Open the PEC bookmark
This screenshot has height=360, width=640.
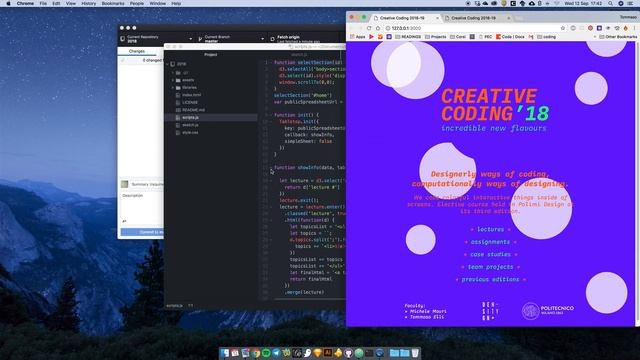click(x=485, y=37)
